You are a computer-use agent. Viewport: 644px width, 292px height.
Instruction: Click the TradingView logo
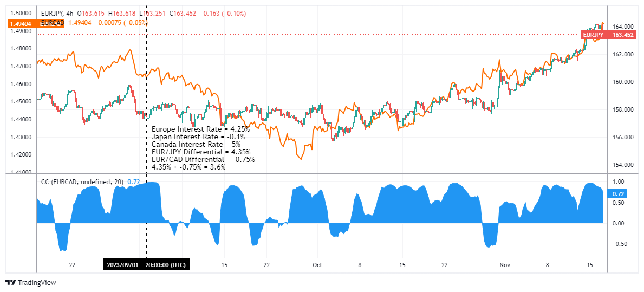pyautogui.click(x=31, y=283)
